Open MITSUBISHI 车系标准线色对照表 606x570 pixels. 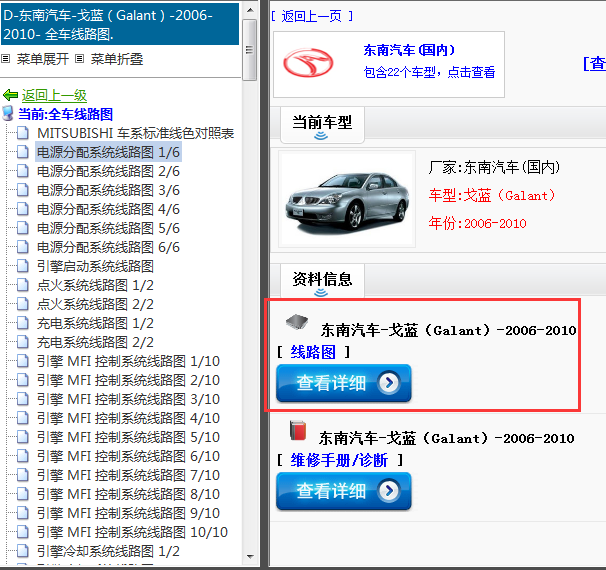point(136,133)
